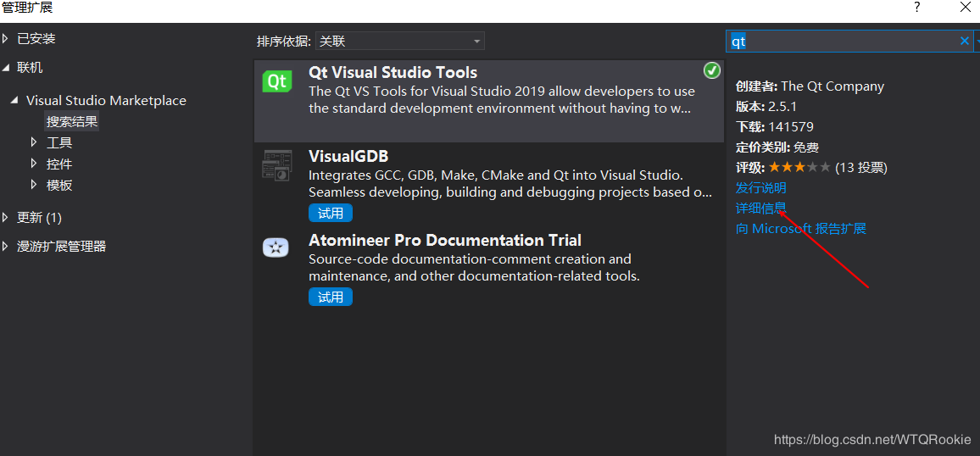Viewport: 980px width, 456px height.
Task: Select 搜索结果 in the tree
Action: point(72,121)
